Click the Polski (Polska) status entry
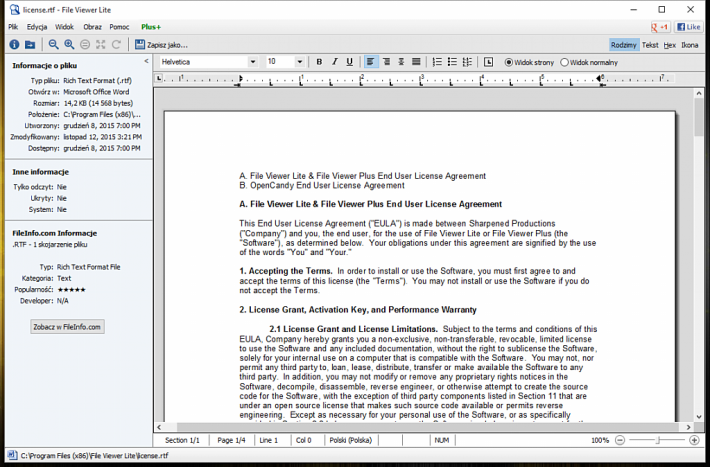The width and height of the screenshot is (710, 467). click(350, 440)
